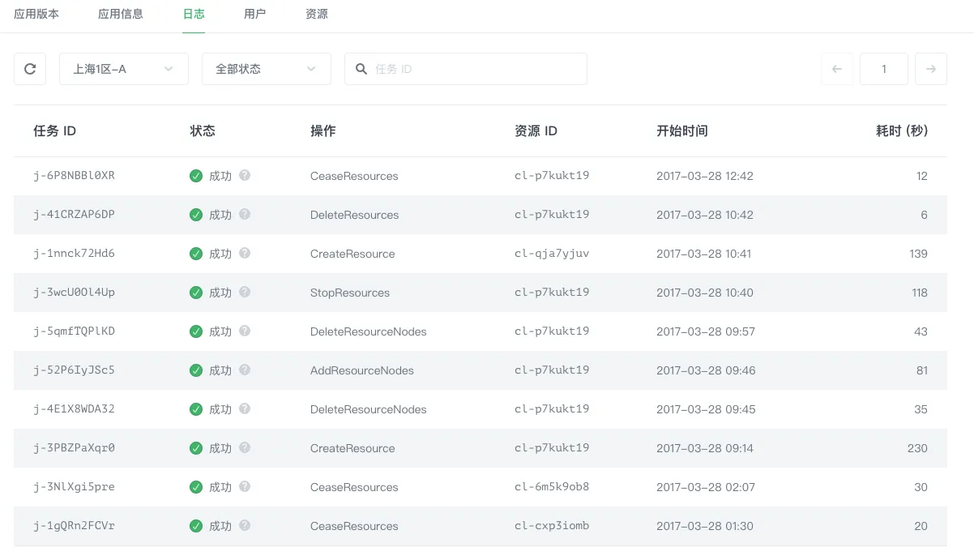Click the next page arrow icon
This screenshot has width=974, height=560.
[931, 69]
